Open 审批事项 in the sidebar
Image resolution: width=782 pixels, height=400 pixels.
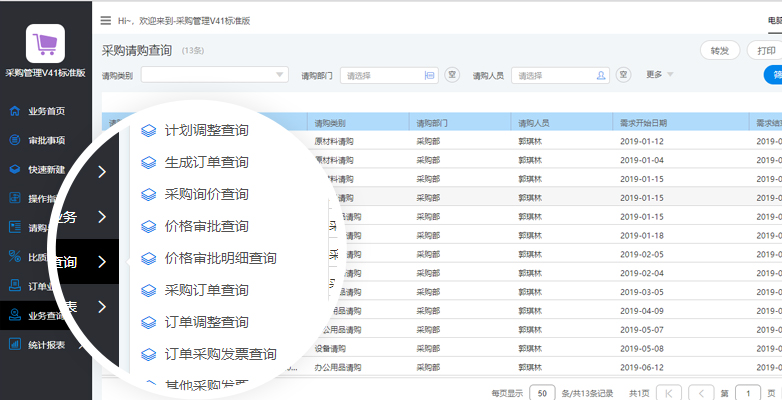pos(45,140)
